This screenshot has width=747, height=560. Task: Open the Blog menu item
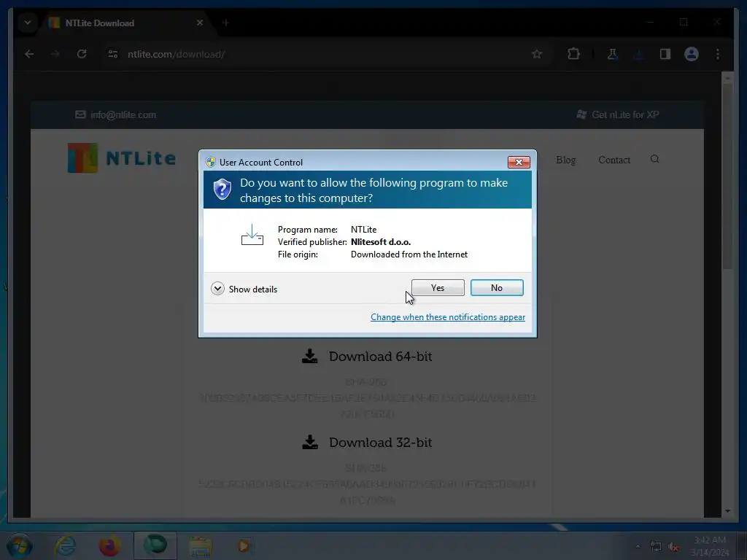click(565, 160)
